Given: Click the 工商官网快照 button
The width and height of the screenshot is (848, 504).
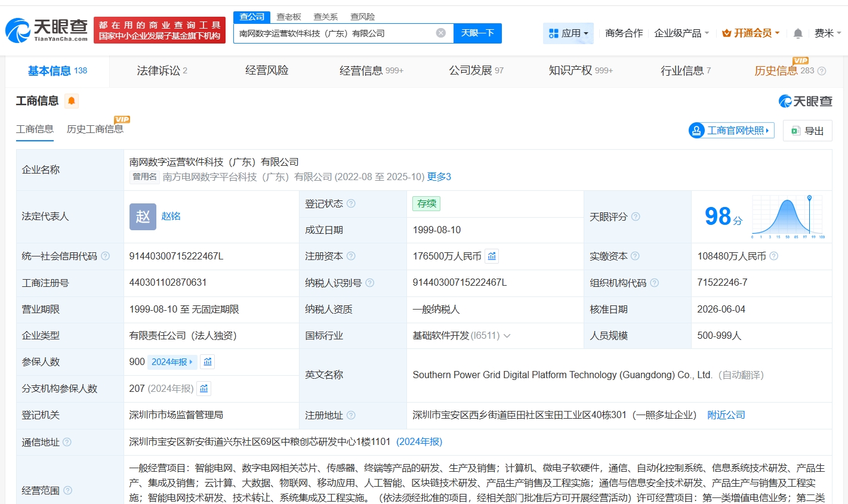Looking at the screenshot, I should (x=731, y=131).
